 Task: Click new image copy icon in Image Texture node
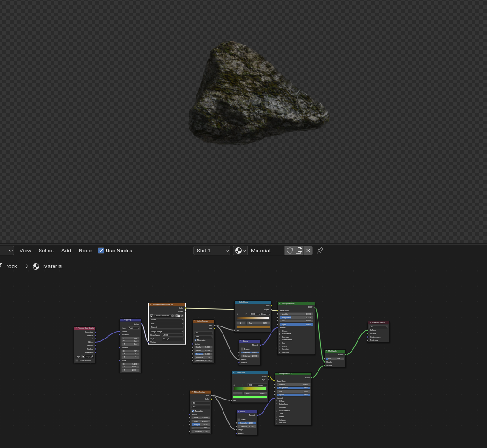(176, 316)
